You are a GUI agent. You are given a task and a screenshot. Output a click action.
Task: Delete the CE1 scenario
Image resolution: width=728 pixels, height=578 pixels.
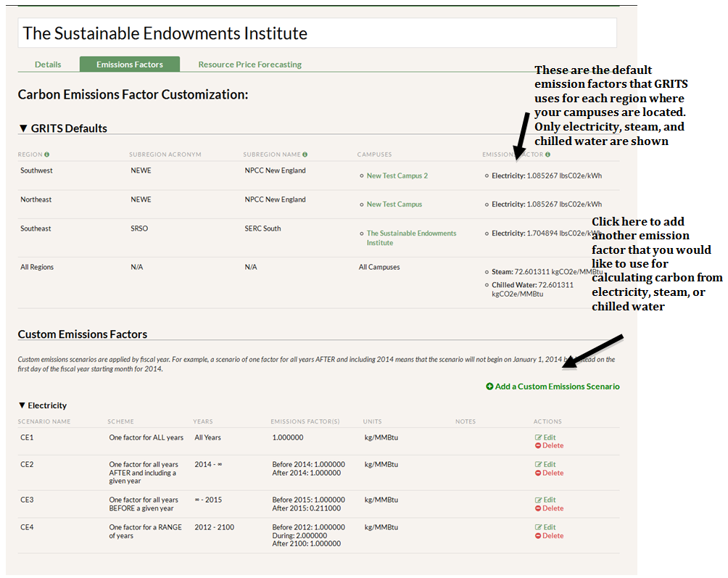549,446
